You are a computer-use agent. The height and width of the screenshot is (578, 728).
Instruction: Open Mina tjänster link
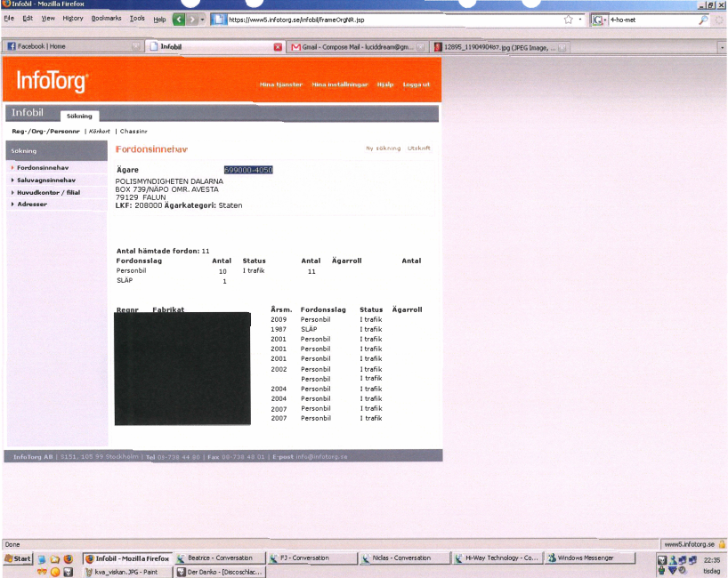pyautogui.click(x=281, y=84)
